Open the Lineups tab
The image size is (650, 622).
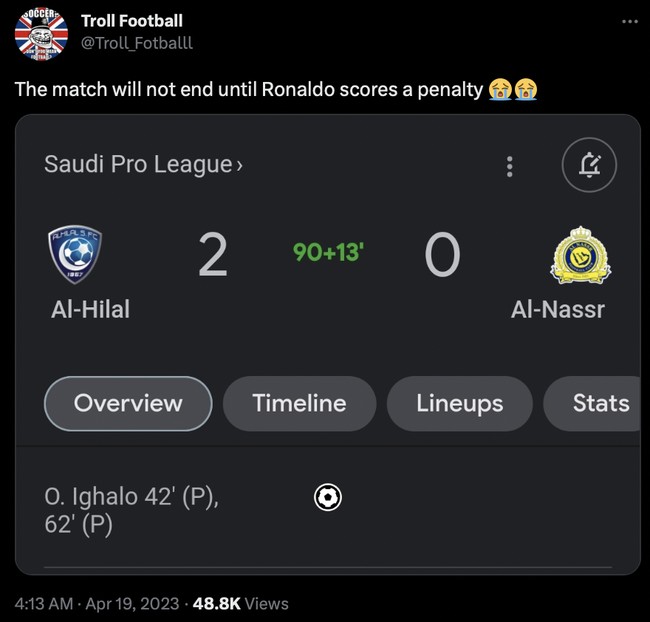point(460,403)
